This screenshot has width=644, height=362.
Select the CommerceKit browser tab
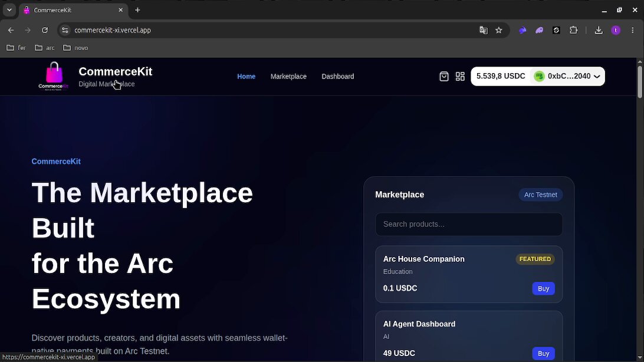[x=74, y=10]
